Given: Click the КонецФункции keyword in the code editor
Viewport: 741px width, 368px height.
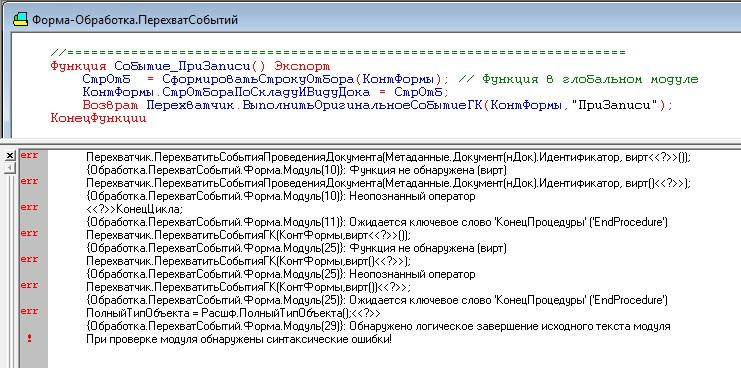Looking at the screenshot, I should pyautogui.click(x=99, y=119).
